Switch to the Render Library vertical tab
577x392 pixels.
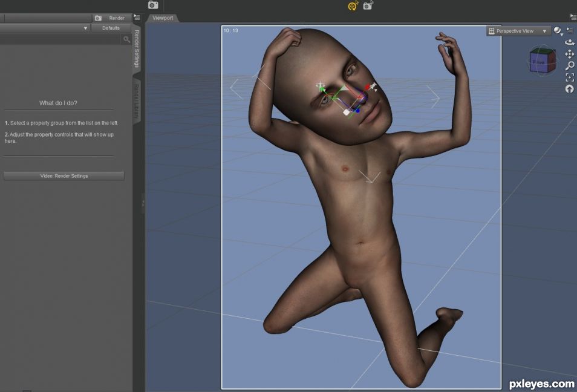[136, 101]
